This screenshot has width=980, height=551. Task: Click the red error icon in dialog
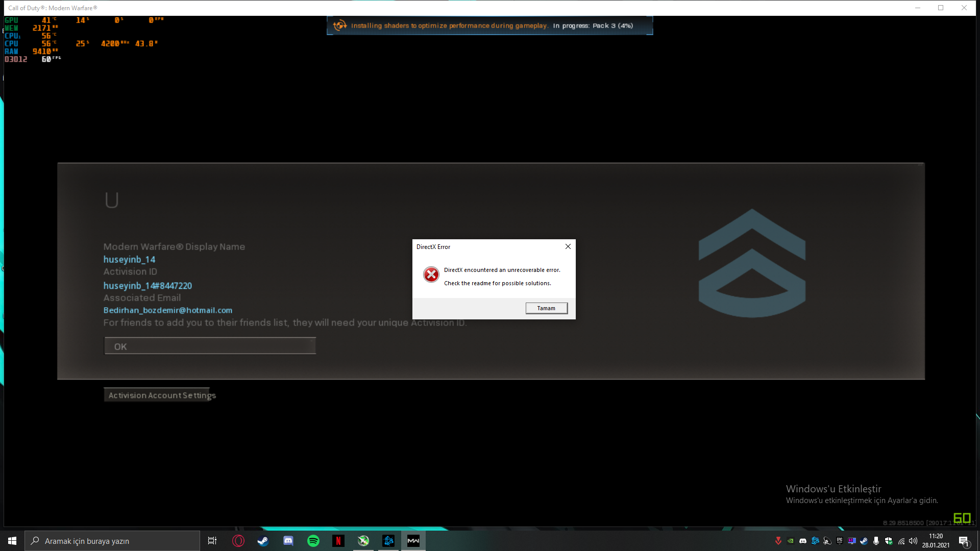pyautogui.click(x=431, y=274)
